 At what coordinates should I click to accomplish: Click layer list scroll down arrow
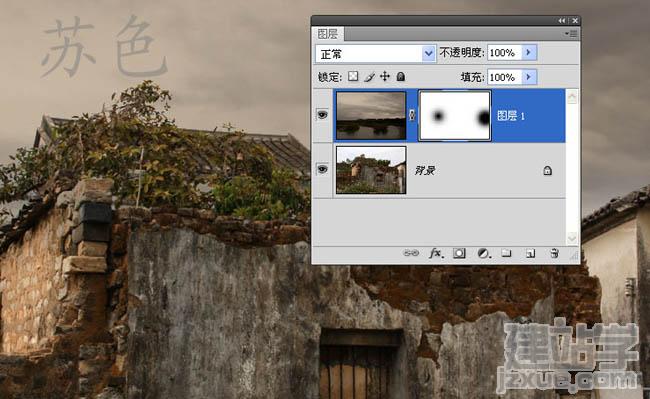click(572, 238)
